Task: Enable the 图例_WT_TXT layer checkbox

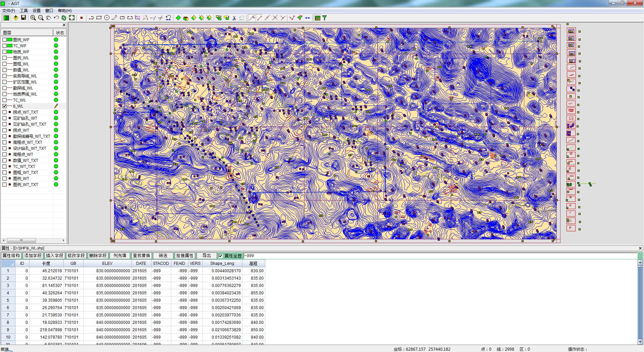Action: tap(4, 184)
